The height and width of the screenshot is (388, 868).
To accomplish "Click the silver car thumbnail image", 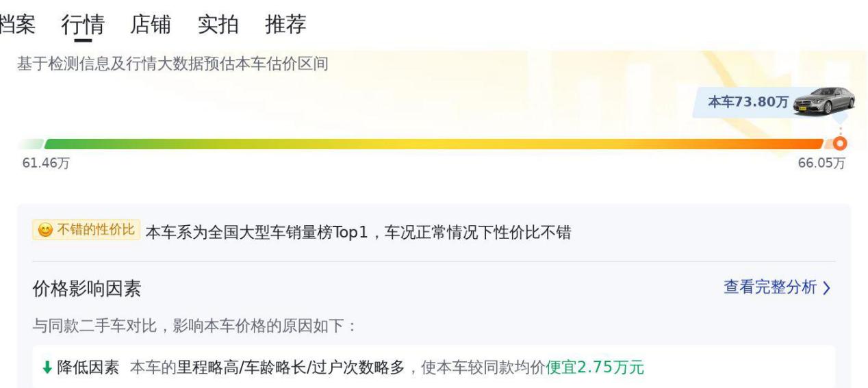I will 824,101.
